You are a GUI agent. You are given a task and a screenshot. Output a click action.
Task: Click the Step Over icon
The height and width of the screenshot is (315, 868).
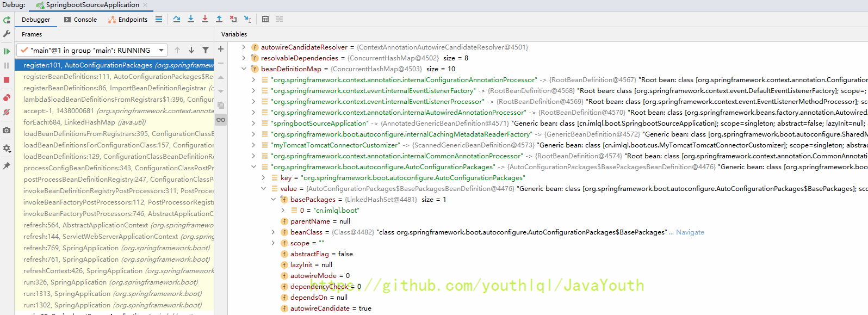point(177,19)
